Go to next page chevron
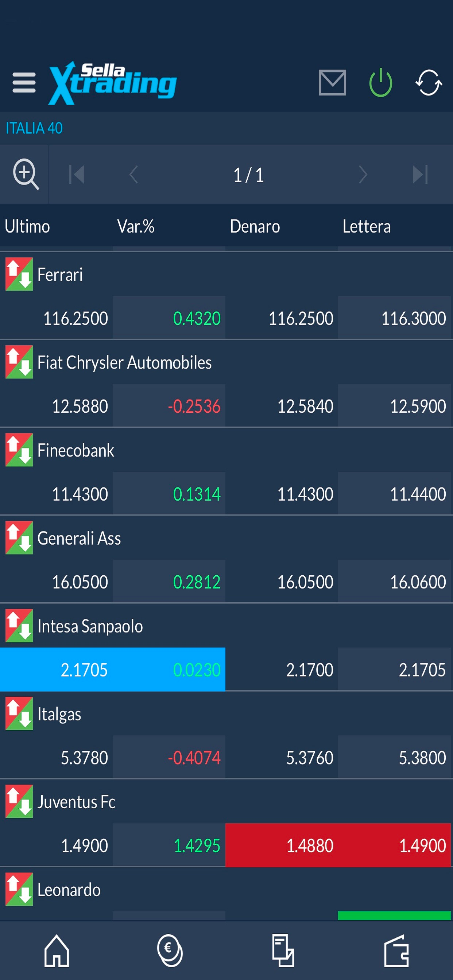Image resolution: width=453 pixels, height=980 pixels. coord(363,175)
